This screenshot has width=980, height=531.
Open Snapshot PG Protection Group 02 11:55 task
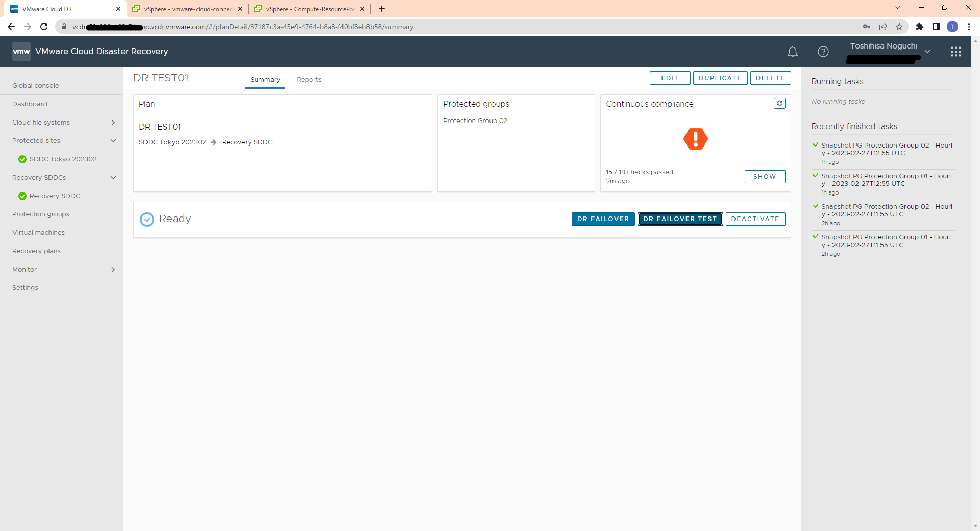click(x=887, y=210)
